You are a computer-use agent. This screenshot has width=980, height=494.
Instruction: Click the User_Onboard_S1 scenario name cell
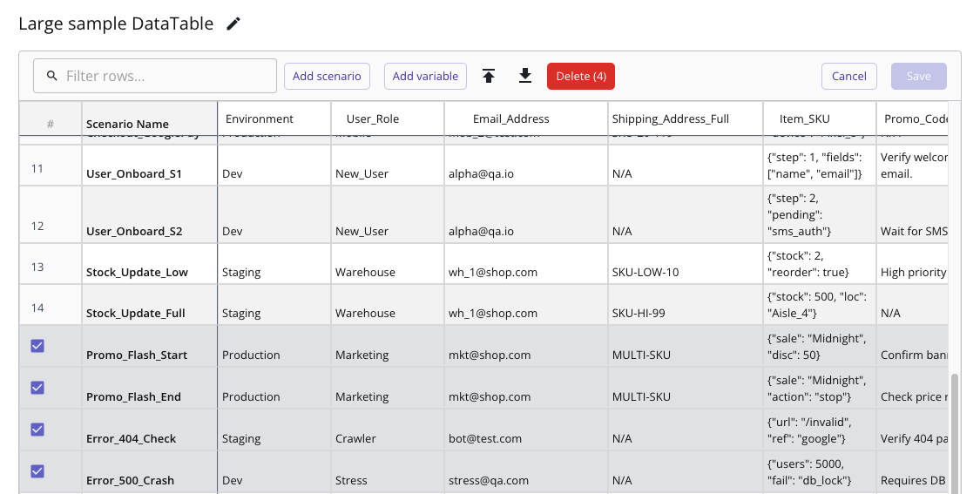(134, 173)
